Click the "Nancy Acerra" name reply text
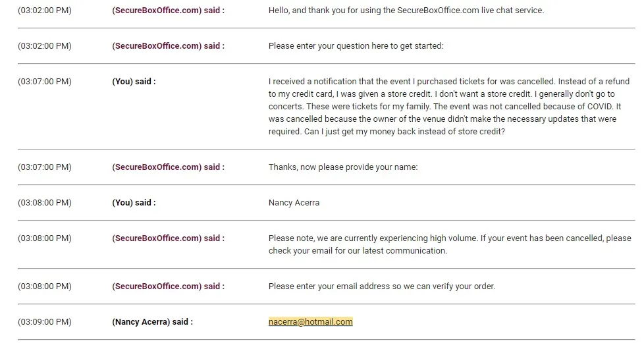 coord(294,203)
